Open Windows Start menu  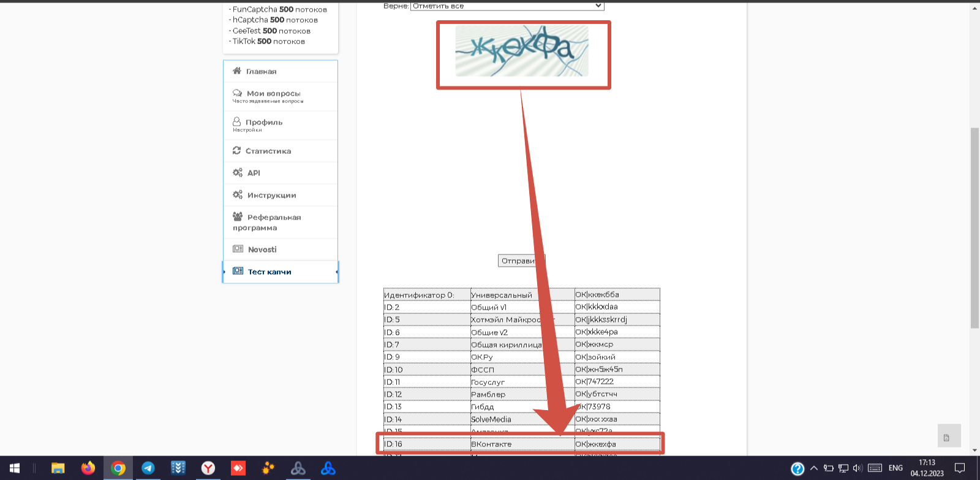[15, 468]
